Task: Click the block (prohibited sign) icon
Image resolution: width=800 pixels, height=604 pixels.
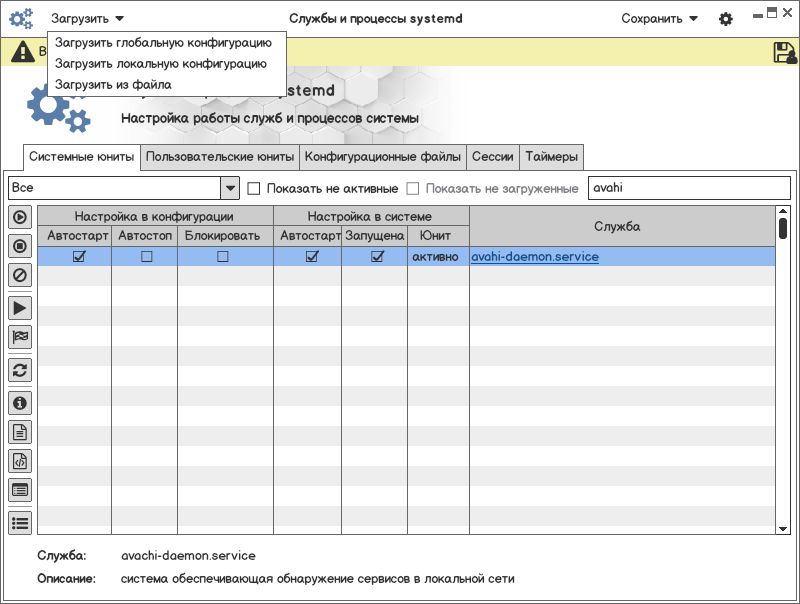Action: pos(19,274)
